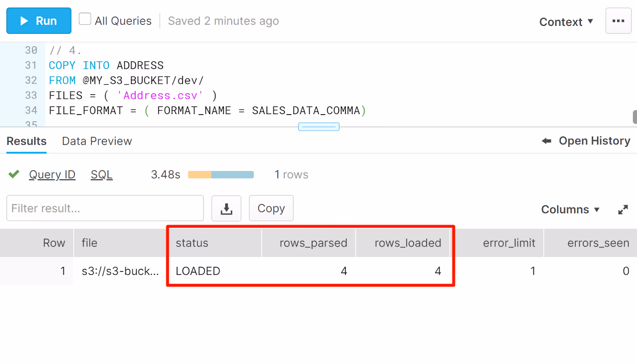The image size is (637, 364).
Task: Open the Columns dropdown
Action: click(x=570, y=209)
